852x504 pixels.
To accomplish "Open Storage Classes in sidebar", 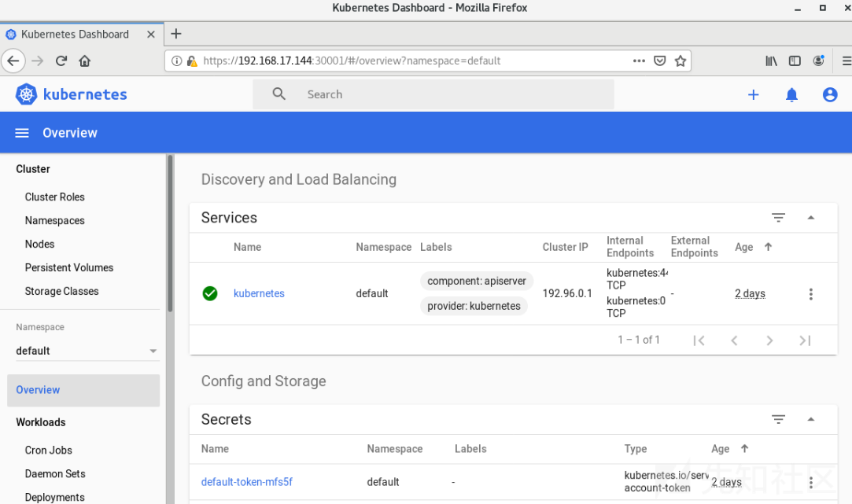I will coord(62,291).
